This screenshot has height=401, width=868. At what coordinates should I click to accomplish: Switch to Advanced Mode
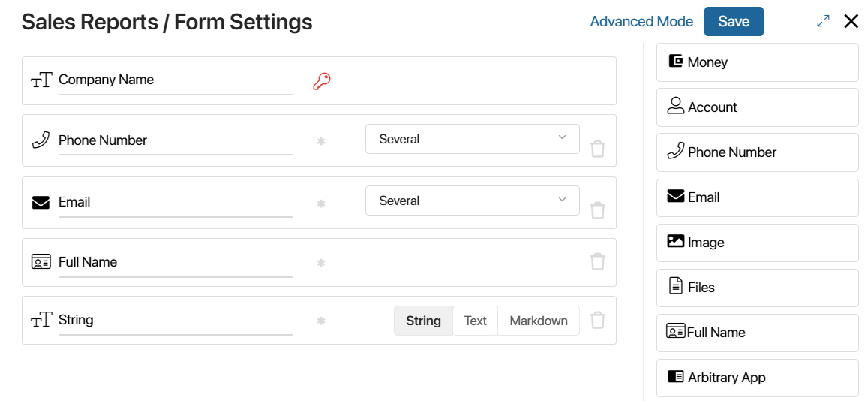(x=641, y=22)
